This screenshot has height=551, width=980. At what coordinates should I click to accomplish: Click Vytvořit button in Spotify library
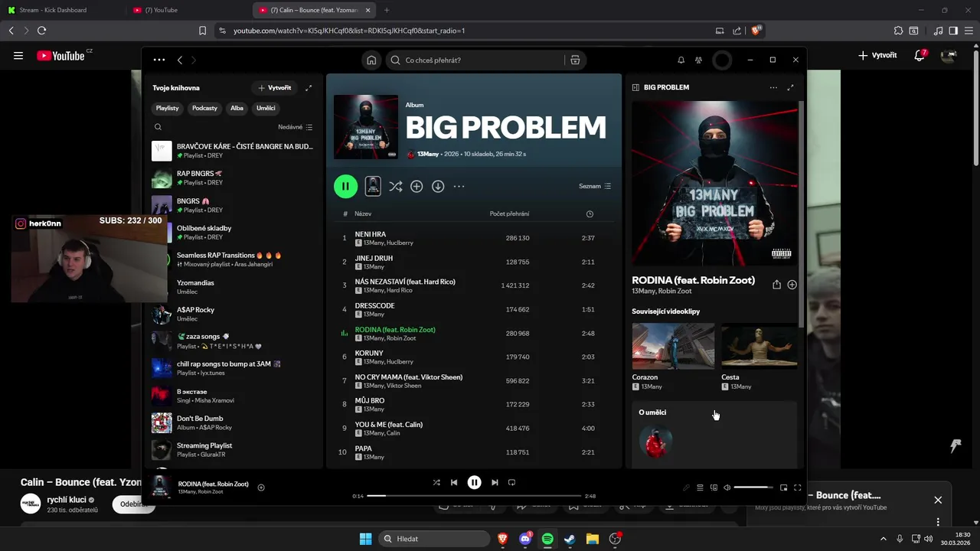point(274,88)
